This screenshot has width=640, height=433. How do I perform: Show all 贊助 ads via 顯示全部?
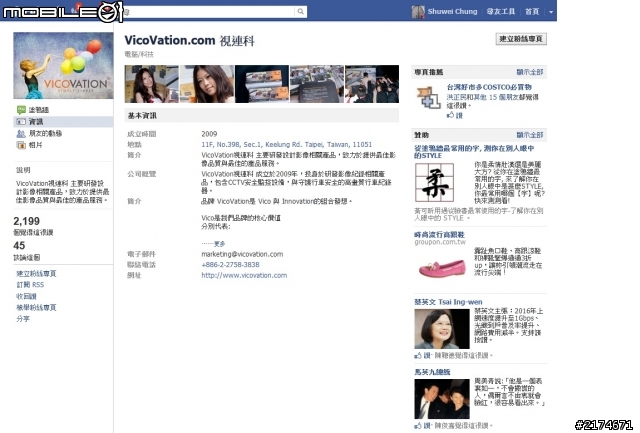529,135
